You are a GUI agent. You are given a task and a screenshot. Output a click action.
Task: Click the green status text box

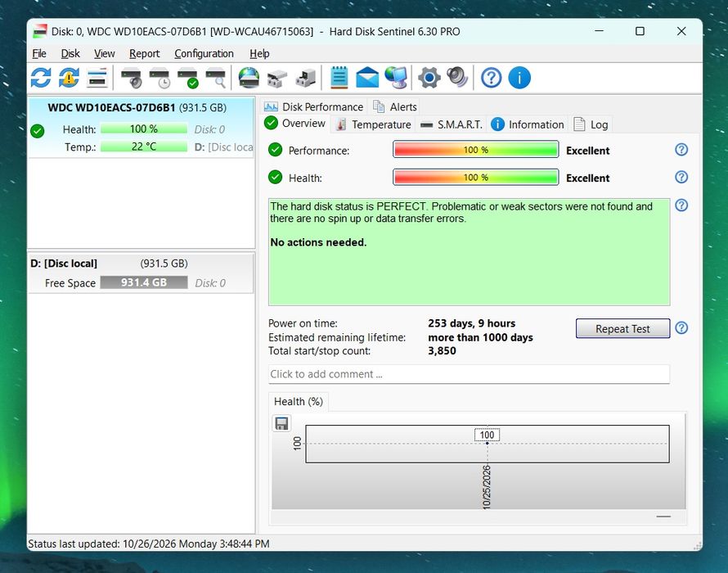(469, 252)
